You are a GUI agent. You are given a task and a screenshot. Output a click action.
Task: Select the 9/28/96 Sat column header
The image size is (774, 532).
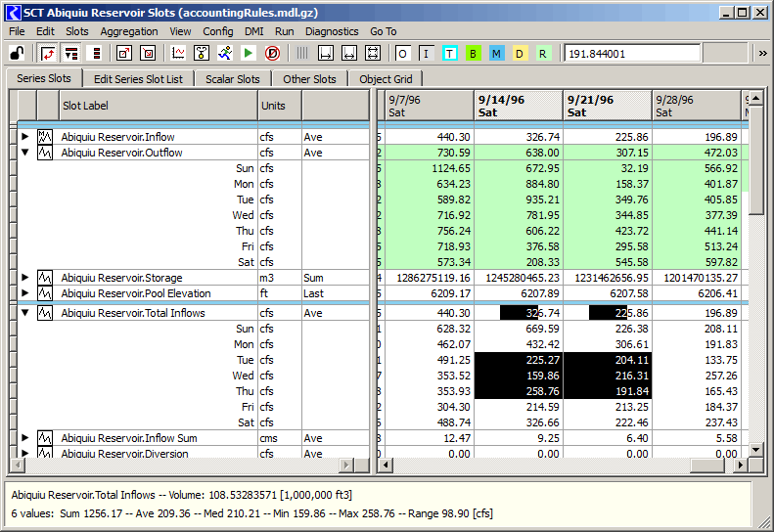tap(697, 106)
